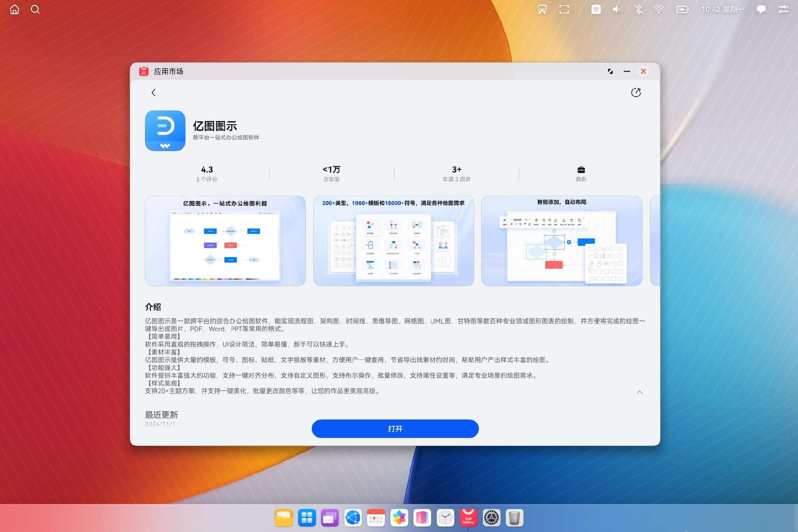Viewport: 798px width, 532px height.
Task: Open the Settings gear icon in dock
Action: coord(491,518)
